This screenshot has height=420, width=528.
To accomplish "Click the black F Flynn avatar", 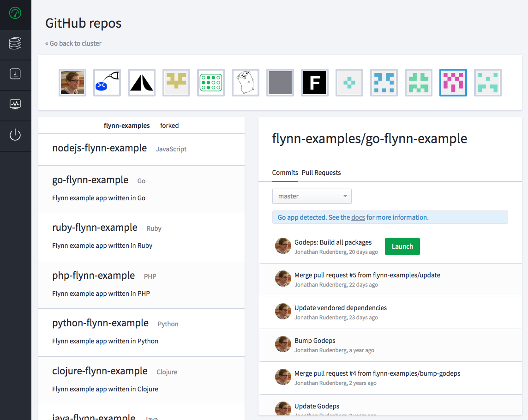I will tap(314, 83).
